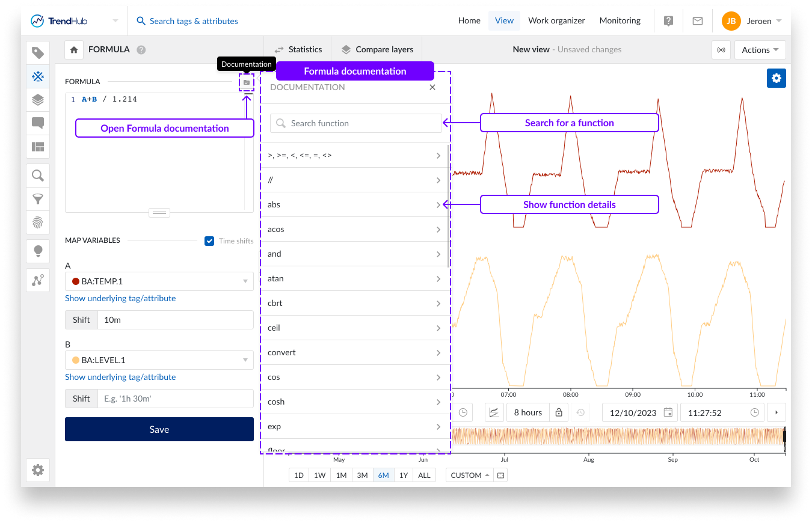Click the filter funnel sidebar icon
This screenshot has width=812, height=523.
38,199
